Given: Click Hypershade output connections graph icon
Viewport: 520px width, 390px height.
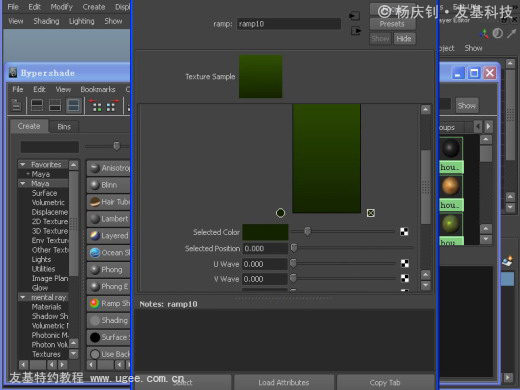Looking at the screenshot, I should pyautogui.click(x=112, y=105).
